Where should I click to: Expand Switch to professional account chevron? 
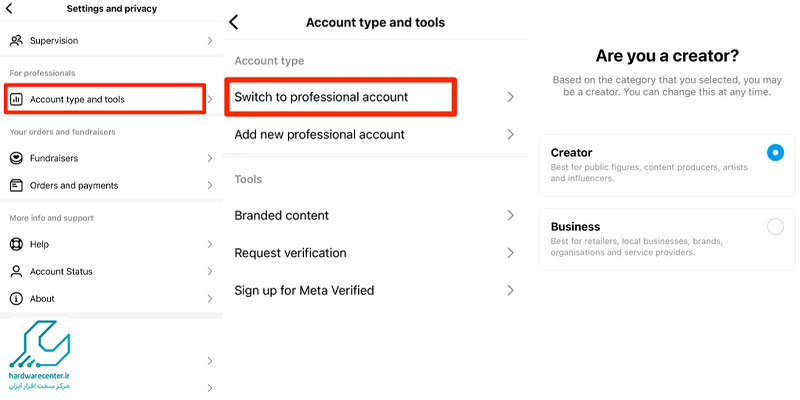click(x=510, y=97)
